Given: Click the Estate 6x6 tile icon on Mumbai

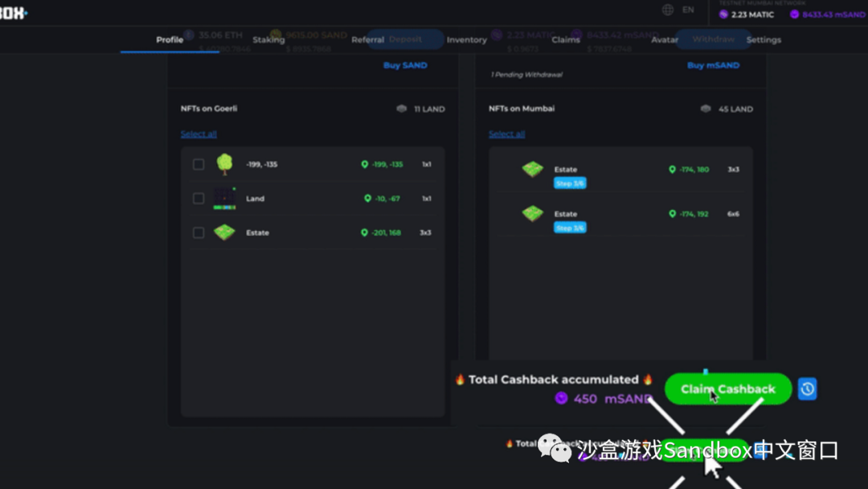Looking at the screenshot, I should point(533,213).
